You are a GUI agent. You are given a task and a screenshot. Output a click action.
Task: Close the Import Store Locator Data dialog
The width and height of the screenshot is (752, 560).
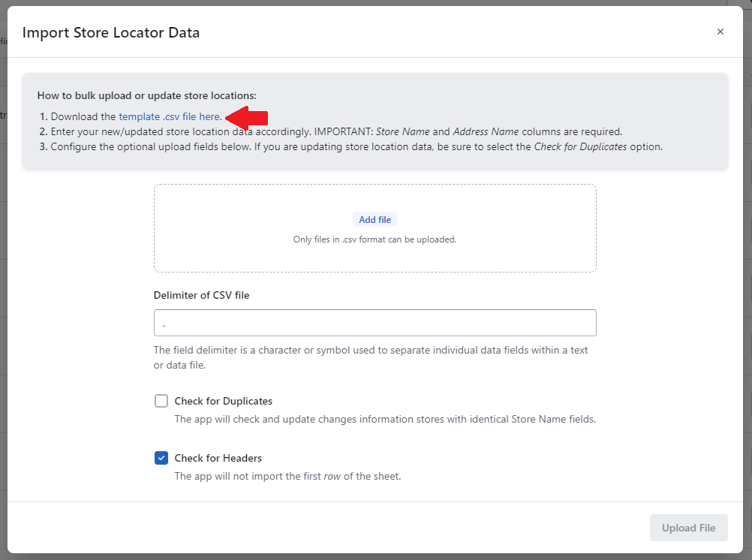coord(720,32)
